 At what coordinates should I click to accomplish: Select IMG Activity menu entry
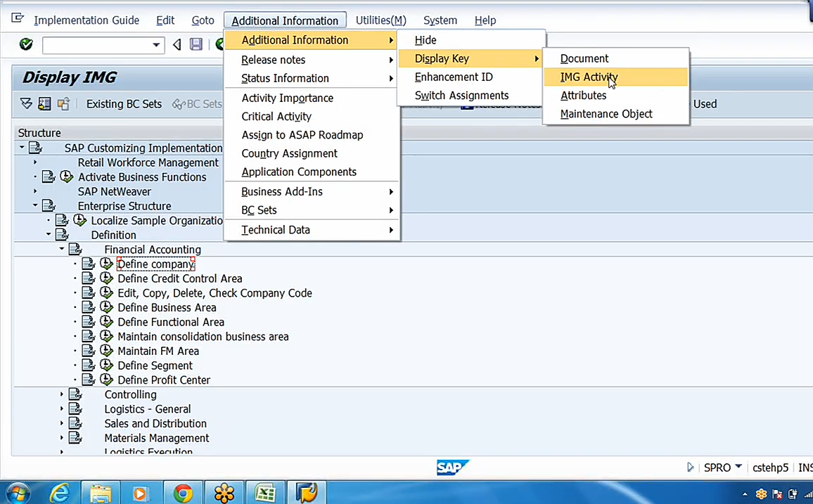click(x=616, y=77)
